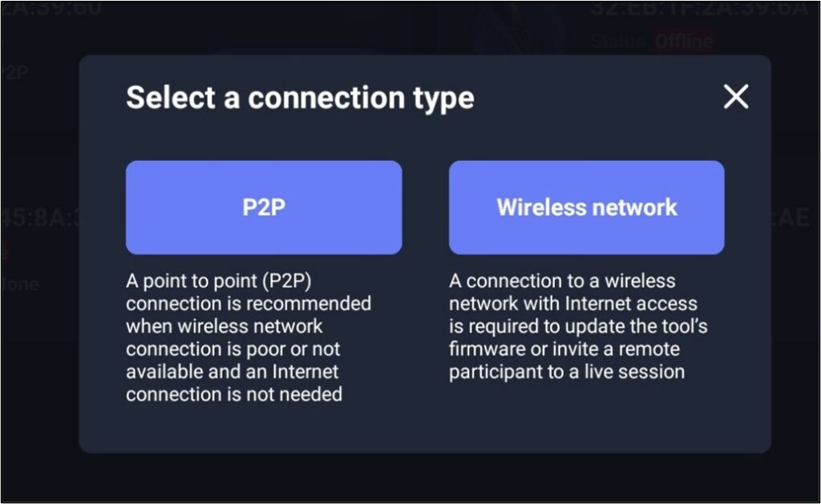Click the Status label next to Offline
Viewport: 821px width, 504px height.
pyautogui.click(x=617, y=41)
